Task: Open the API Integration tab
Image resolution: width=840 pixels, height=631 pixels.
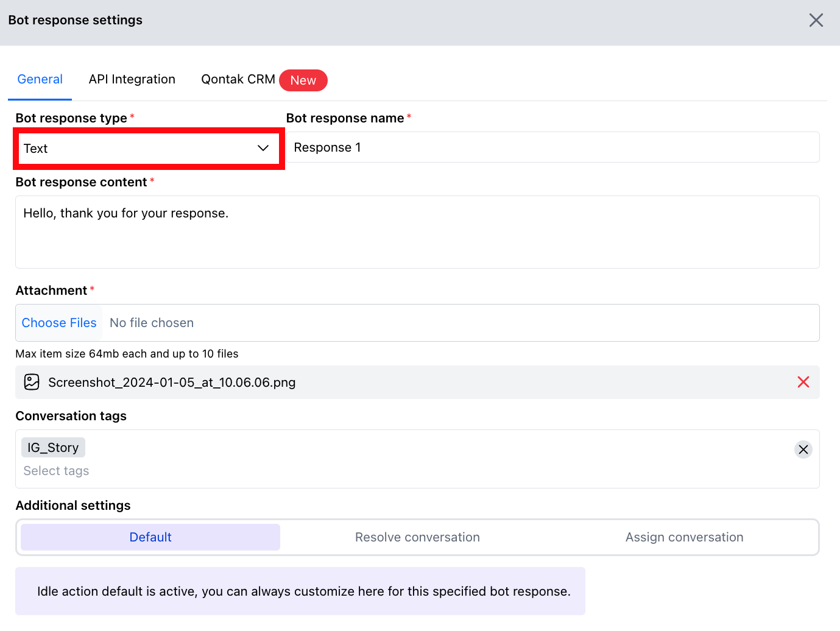Action: pos(132,79)
